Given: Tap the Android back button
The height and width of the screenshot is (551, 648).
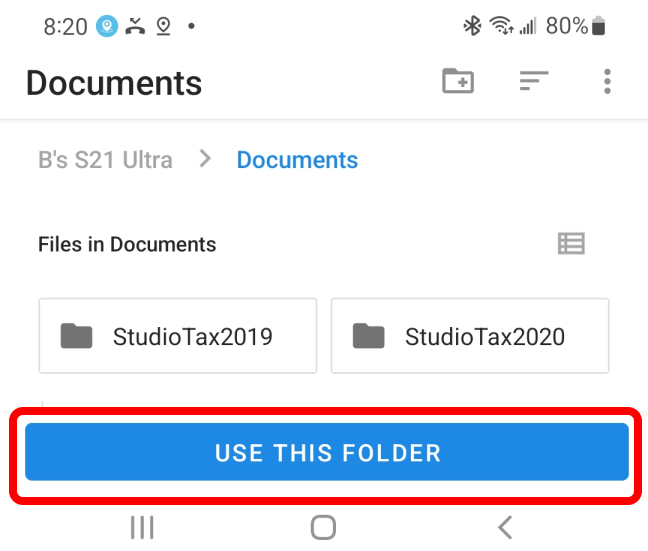Looking at the screenshot, I should [505, 527].
